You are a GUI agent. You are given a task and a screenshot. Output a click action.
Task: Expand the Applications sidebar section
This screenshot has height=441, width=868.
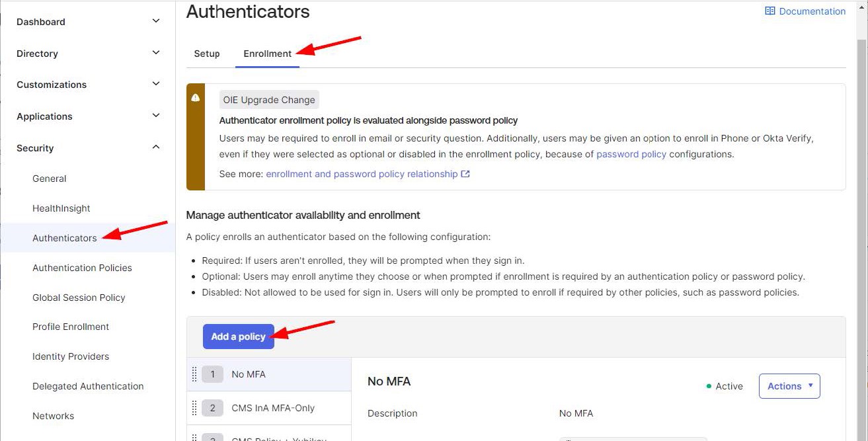click(156, 116)
